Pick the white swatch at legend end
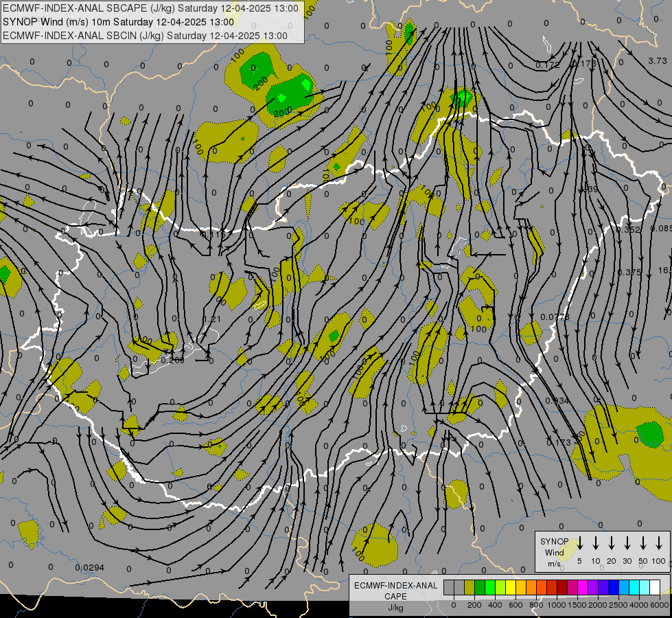 click(x=655, y=587)
